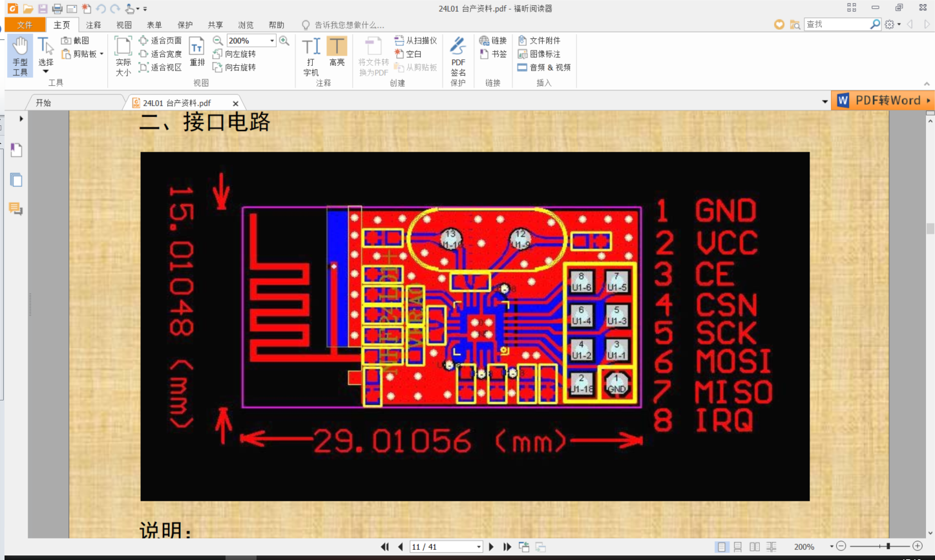Expand the left navigation panel arrow

tap(21, 118)
